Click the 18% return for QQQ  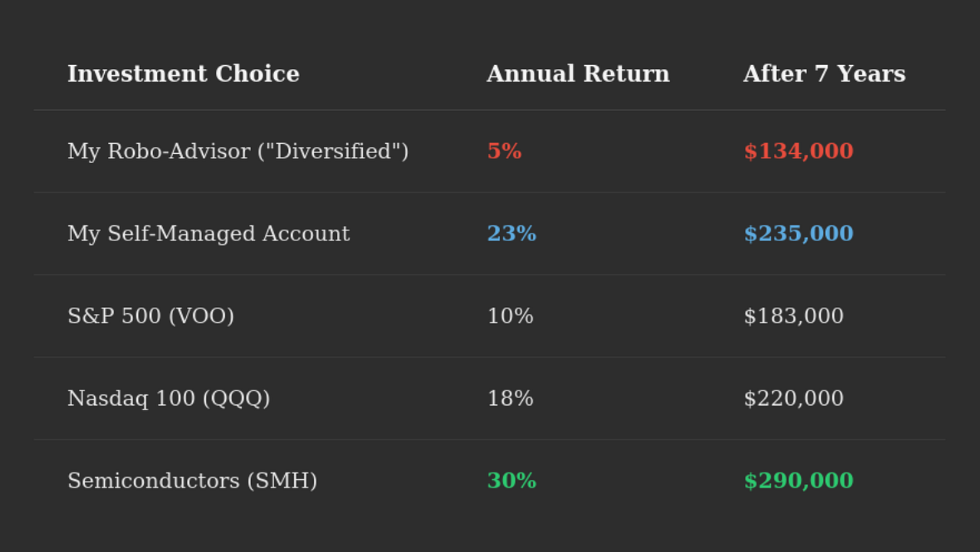[510, 399]
